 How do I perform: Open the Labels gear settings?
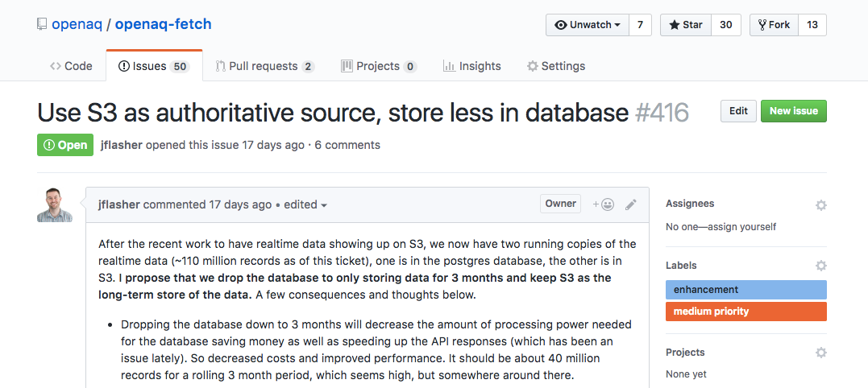pyautogui.click(x=820, y=266)
